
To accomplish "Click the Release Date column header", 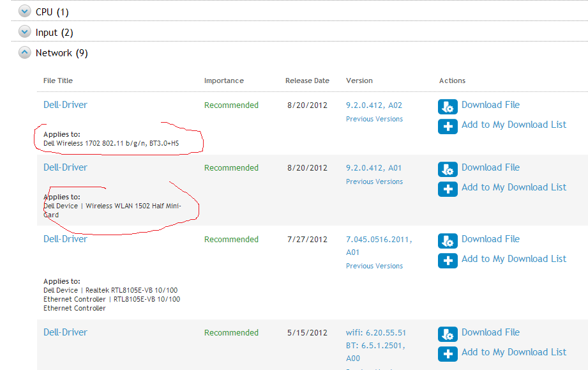I will click(x=307, y=81).
